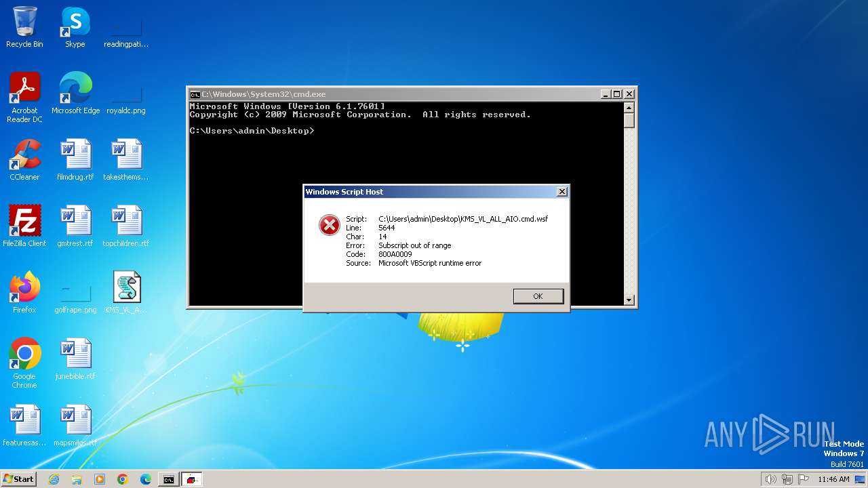
Task: Launch Firefox desktop shortcut
Action: (24, 293)
